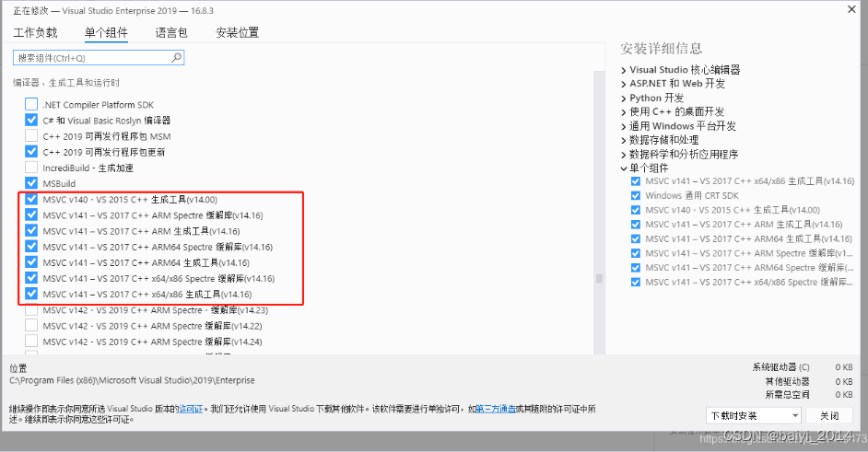Collapse the 单个组件 details section
The width and height of the screenshot is (868, 452).
624,168
